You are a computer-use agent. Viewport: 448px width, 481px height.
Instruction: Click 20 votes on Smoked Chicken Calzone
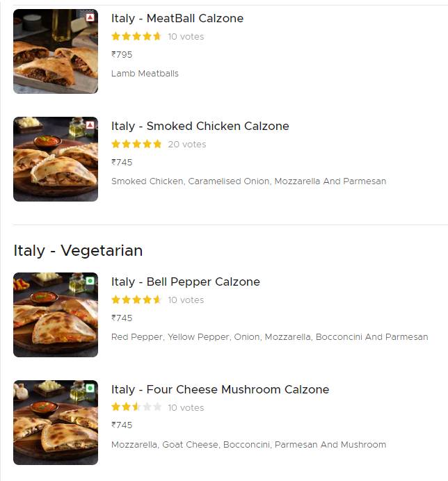187,145
